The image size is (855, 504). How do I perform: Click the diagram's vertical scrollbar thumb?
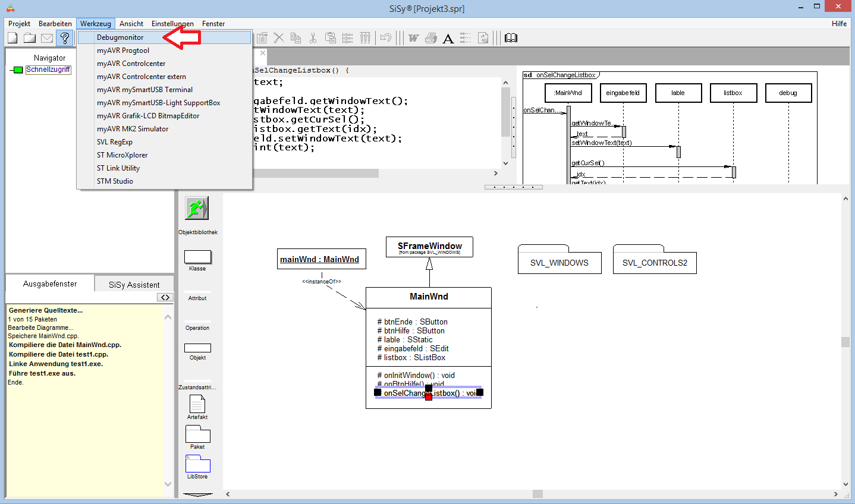tap(845, 342)
